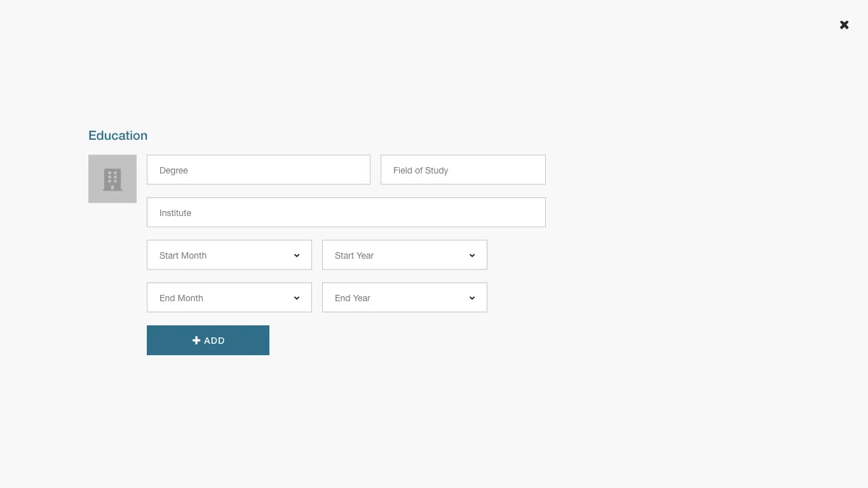Click the institute building placeholder icon
This screenshot has width=868, height=488.
tap(112, 180)
